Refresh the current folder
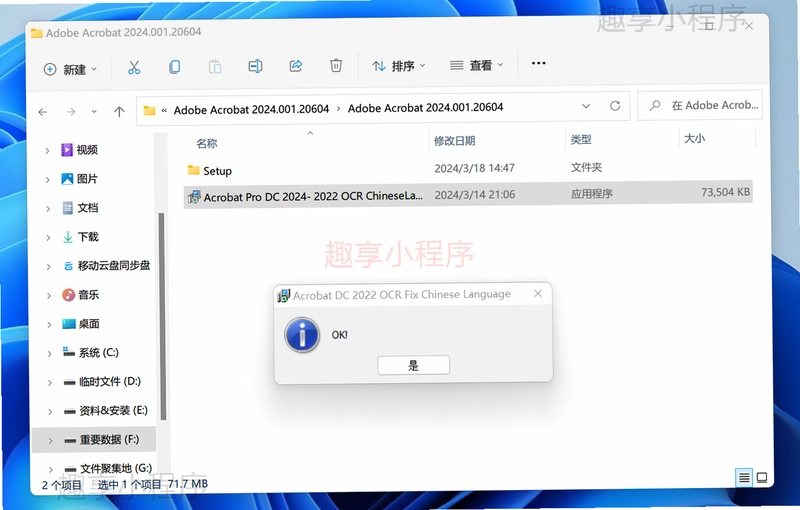Screen dimensions: 800x510 click(615, 106)
